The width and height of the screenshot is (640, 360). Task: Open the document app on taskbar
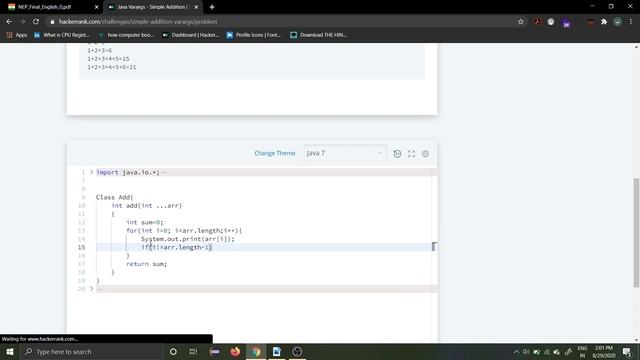click(277, 351)
